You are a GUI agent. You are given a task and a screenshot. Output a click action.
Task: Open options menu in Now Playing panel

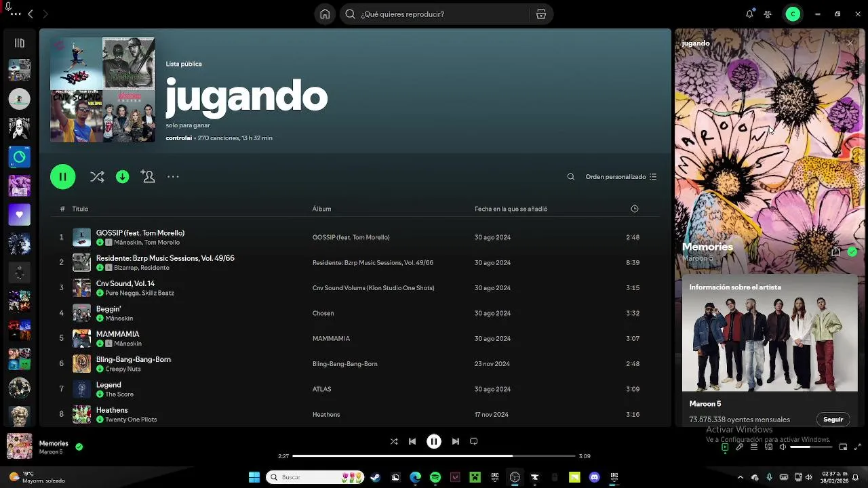[835, 43]
